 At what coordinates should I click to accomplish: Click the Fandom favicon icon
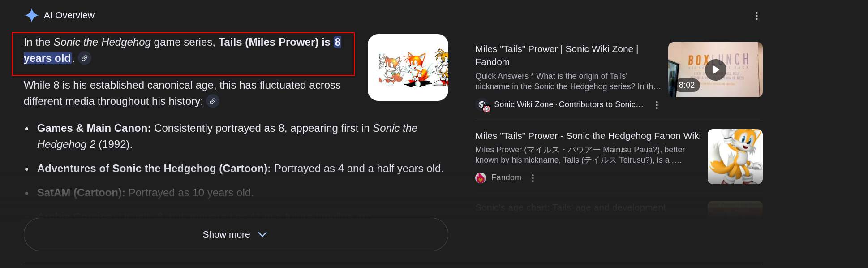click(481, 178)
